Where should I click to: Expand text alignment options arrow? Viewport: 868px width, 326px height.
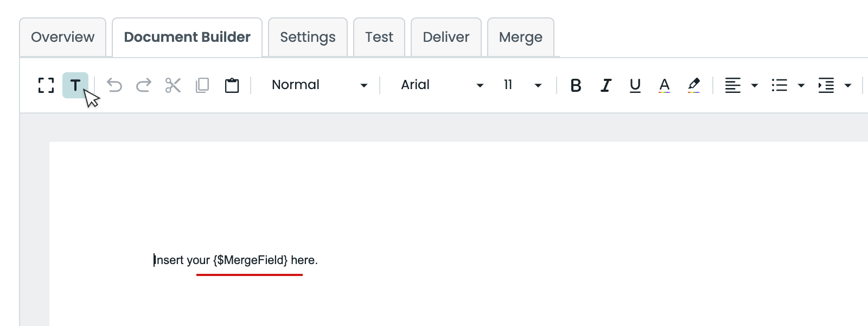click(x=754, y=85)
